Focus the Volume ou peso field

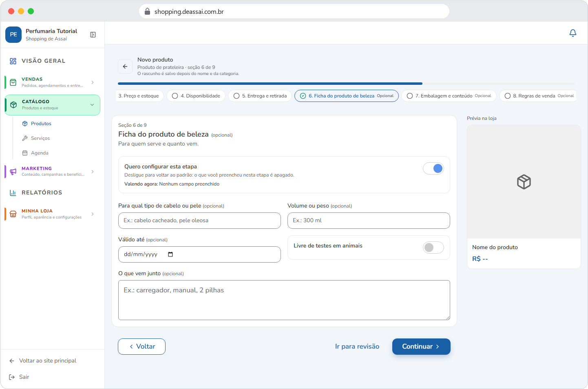pos(369,221)
